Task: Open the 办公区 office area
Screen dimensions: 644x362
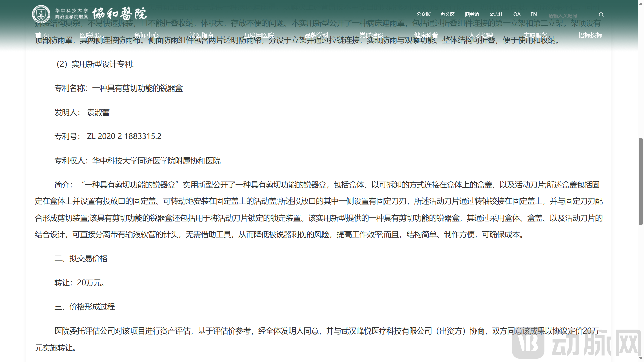Action: click(448, 14)
